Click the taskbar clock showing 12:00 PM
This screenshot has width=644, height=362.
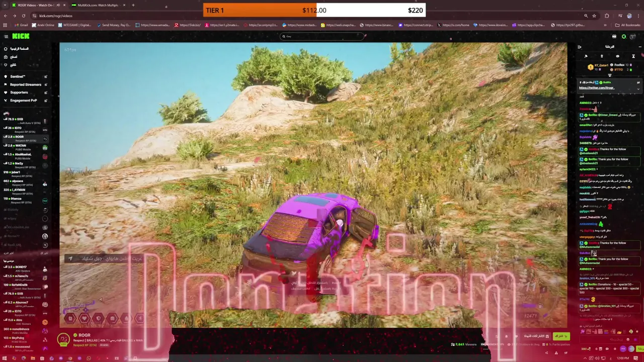623,358
